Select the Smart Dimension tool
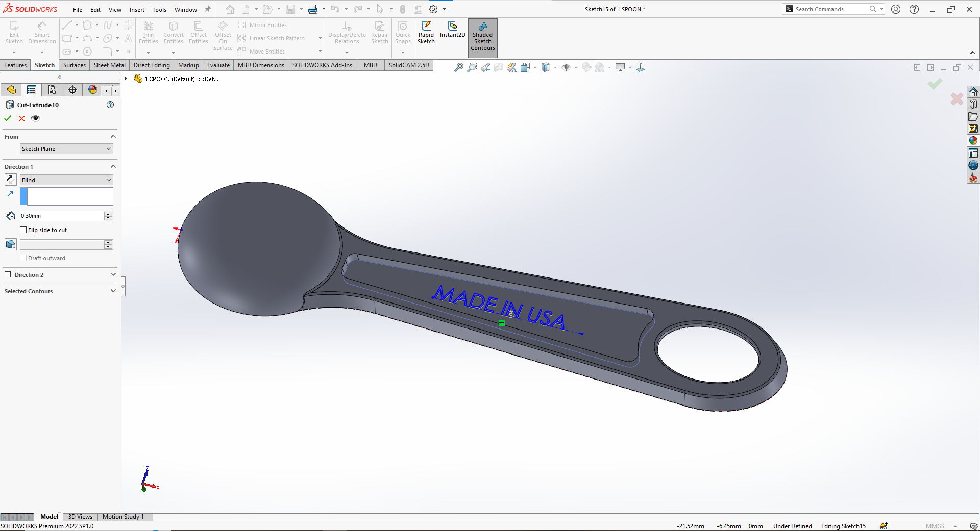980x531 pixels. coord(42,33)
